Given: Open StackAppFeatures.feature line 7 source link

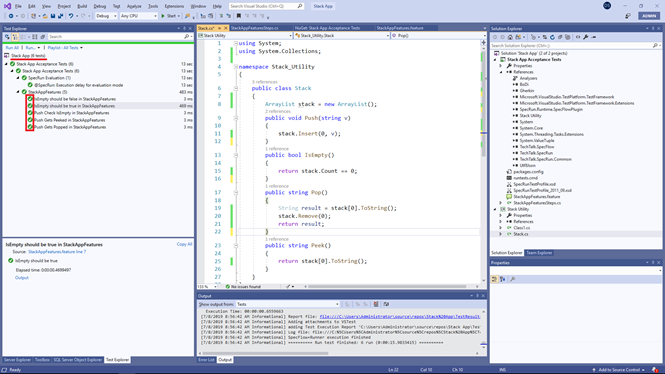Looking at the screenshot, I should point(57,252).
